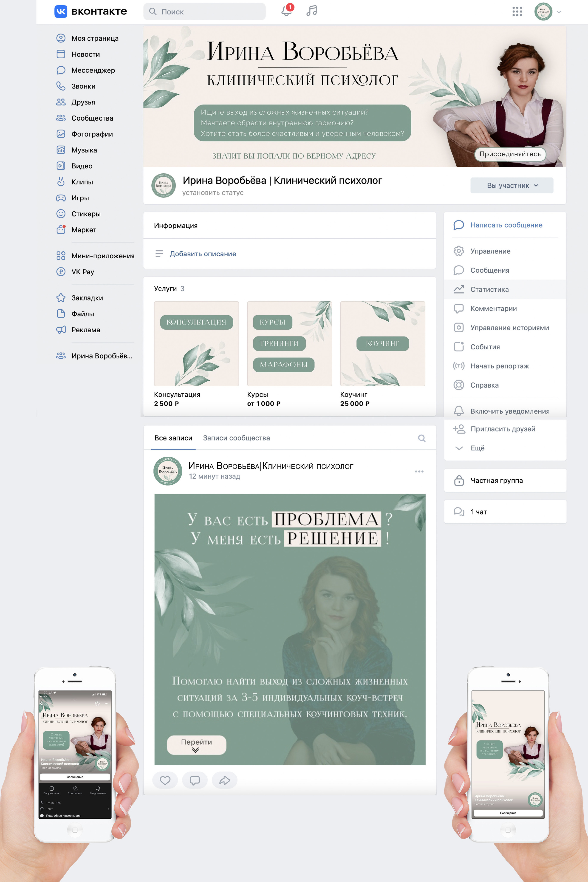Image resolution: width=588 pixels, height=882 pixels.
Task: Search wall posts with the magnifier icon
Action: 421,438
